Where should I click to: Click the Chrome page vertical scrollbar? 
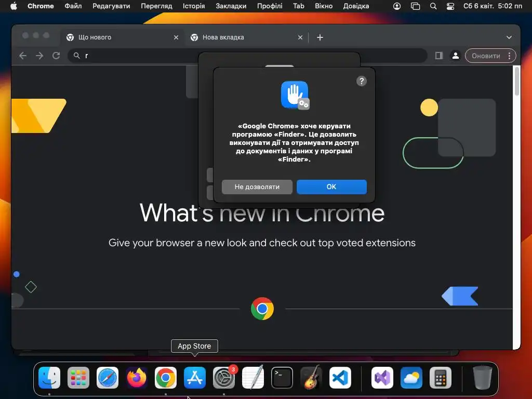coord(517,82)
